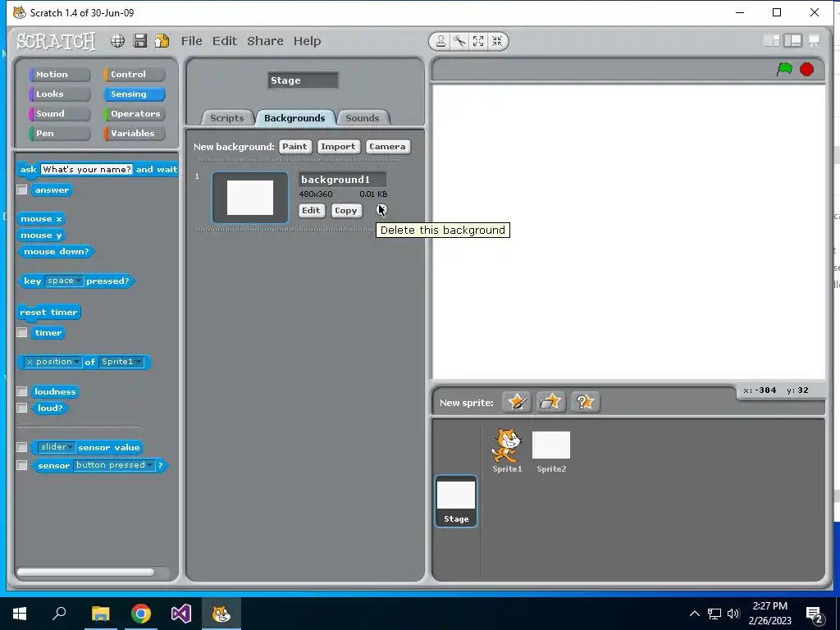This screenshot has height=630, width=840.
Task: Switch to the Sounds tab
Action: (362, 118)
